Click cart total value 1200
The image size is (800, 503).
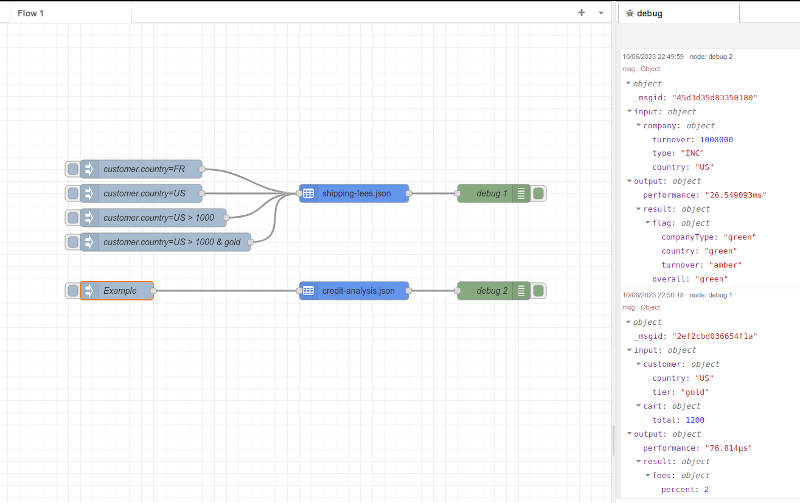[x=695, y=420]
